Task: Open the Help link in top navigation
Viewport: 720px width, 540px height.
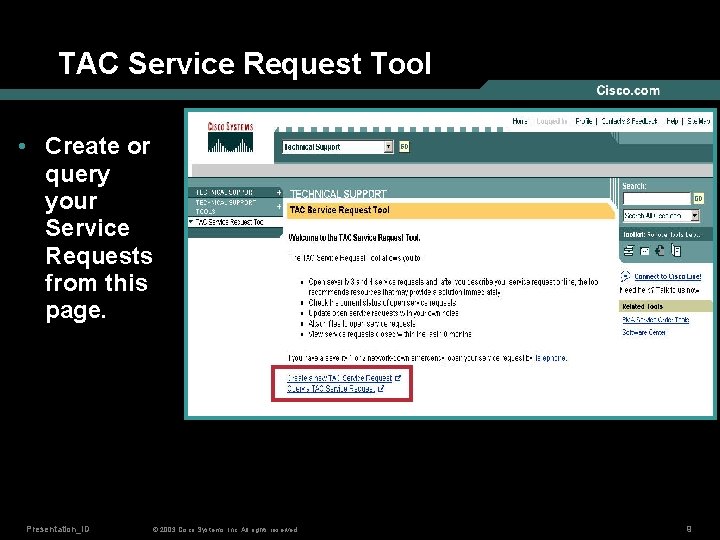Action: [672, 121]
